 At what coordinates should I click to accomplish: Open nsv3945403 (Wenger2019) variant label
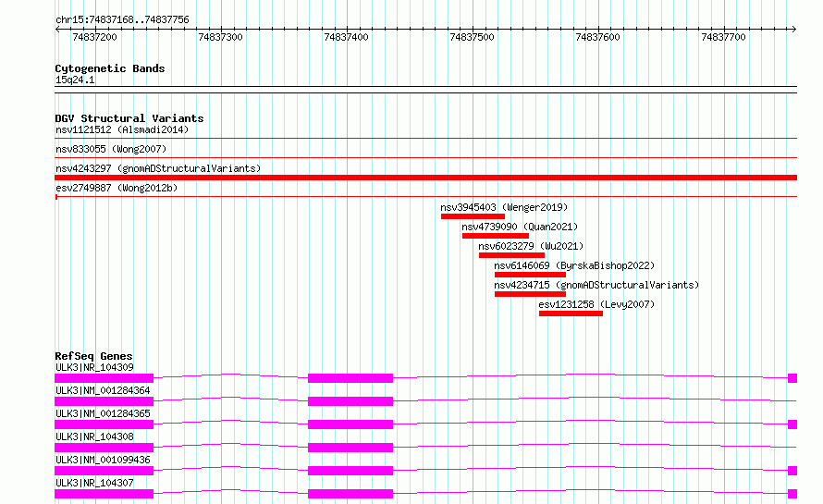tap(504, 207)
